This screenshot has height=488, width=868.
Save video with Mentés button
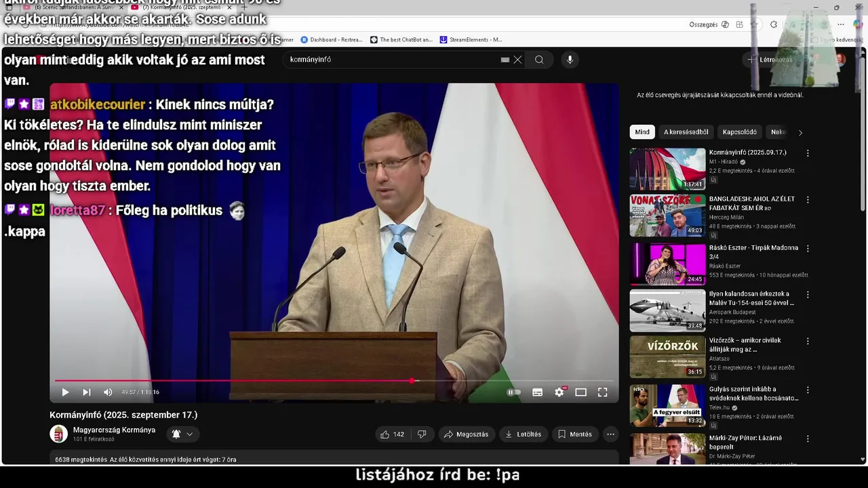point(575,434)
